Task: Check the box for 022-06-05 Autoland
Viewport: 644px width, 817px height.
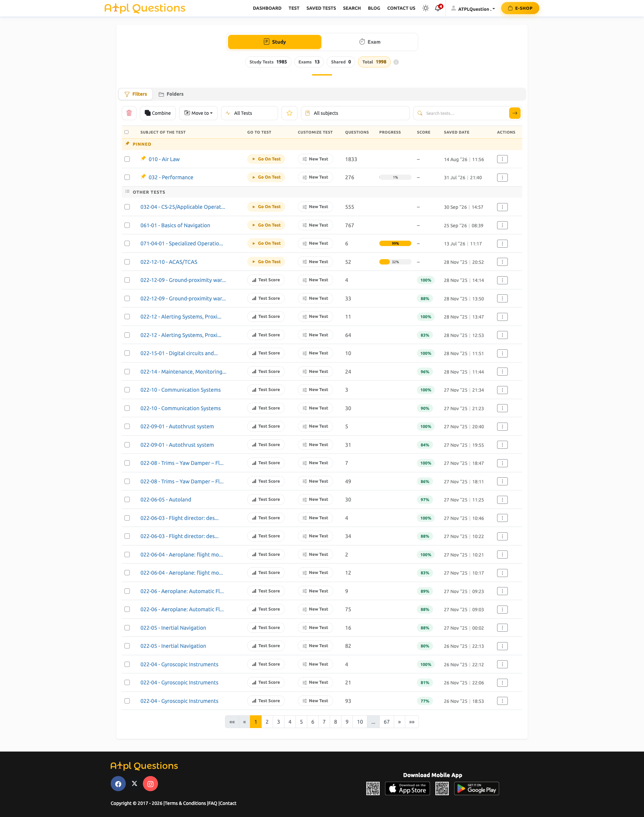Action: tap(127, 500)
